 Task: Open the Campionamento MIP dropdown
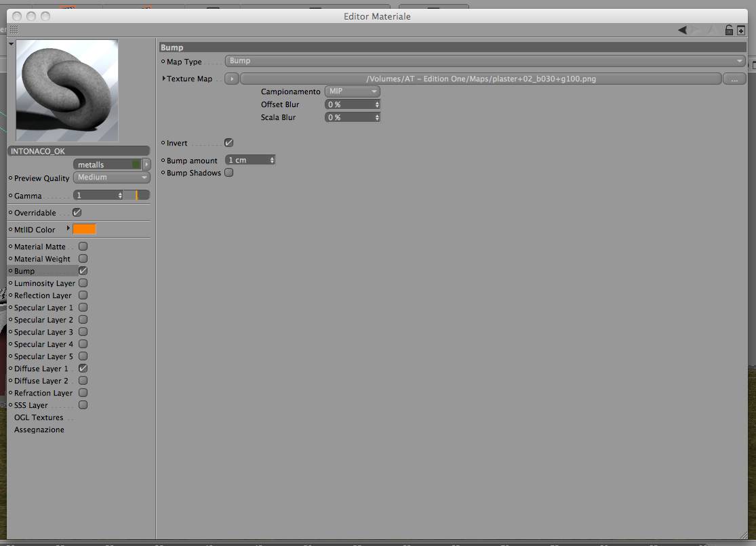tap(353, 91)
